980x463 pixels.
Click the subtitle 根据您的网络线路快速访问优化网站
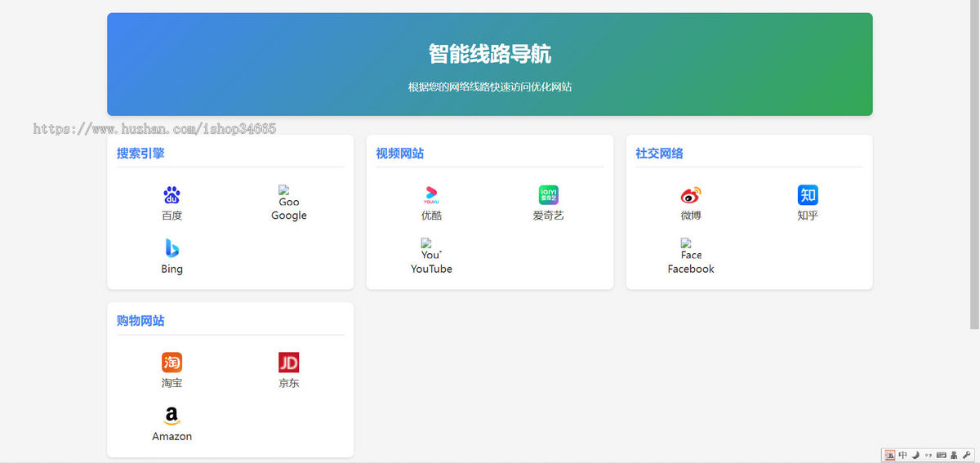(490, 87)
